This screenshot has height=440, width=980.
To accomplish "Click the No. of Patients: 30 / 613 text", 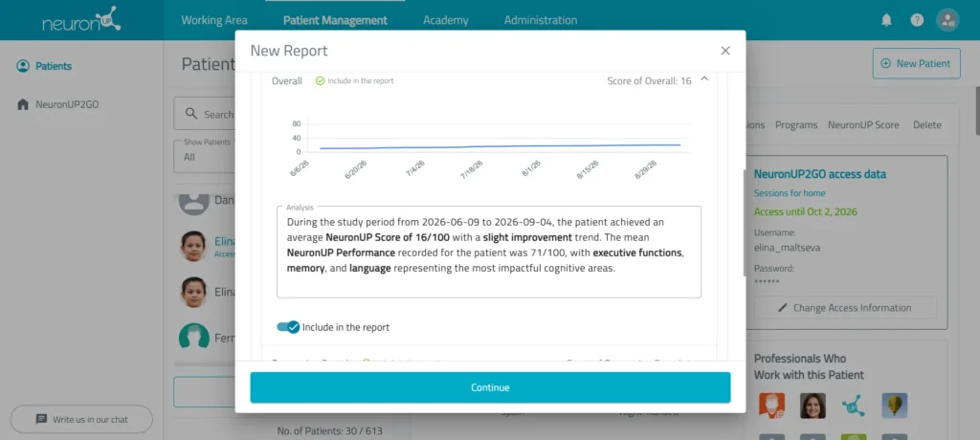I will 329,430.
